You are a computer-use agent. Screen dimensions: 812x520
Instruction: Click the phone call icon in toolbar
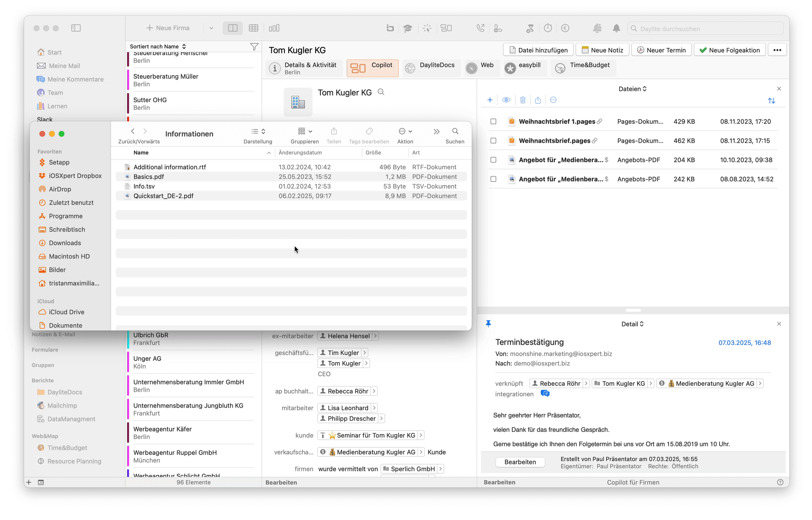pos(480,28)
